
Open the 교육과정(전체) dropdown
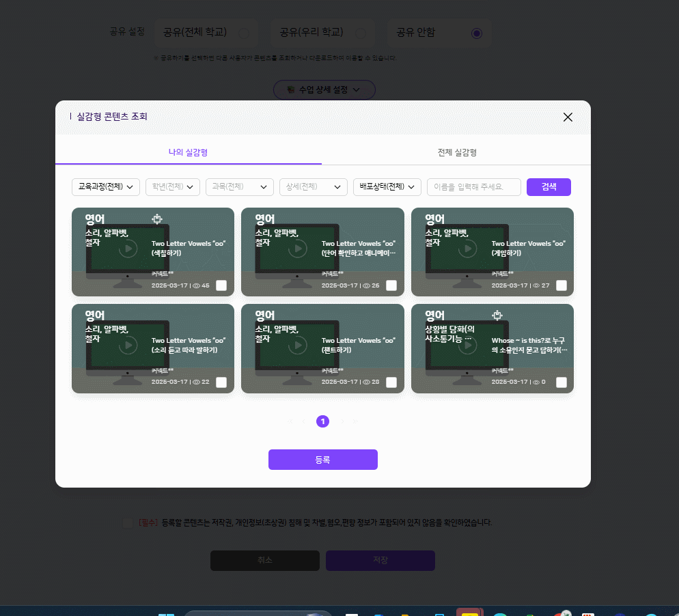point(106,187)
